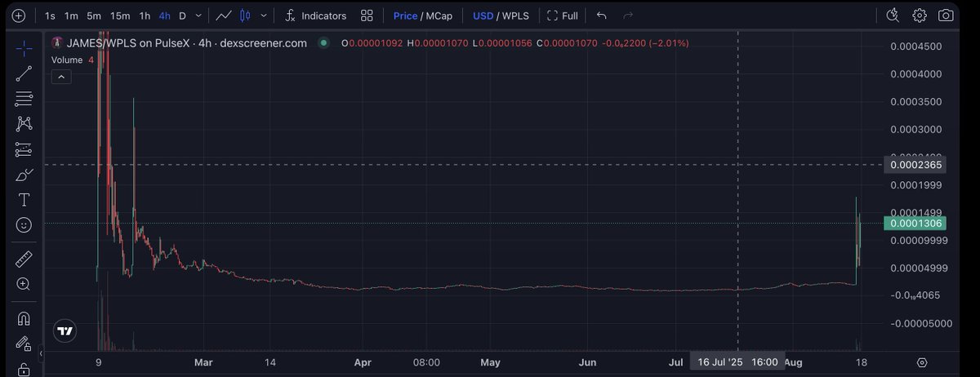Select the pattern drawing tool

pos(24,124)
